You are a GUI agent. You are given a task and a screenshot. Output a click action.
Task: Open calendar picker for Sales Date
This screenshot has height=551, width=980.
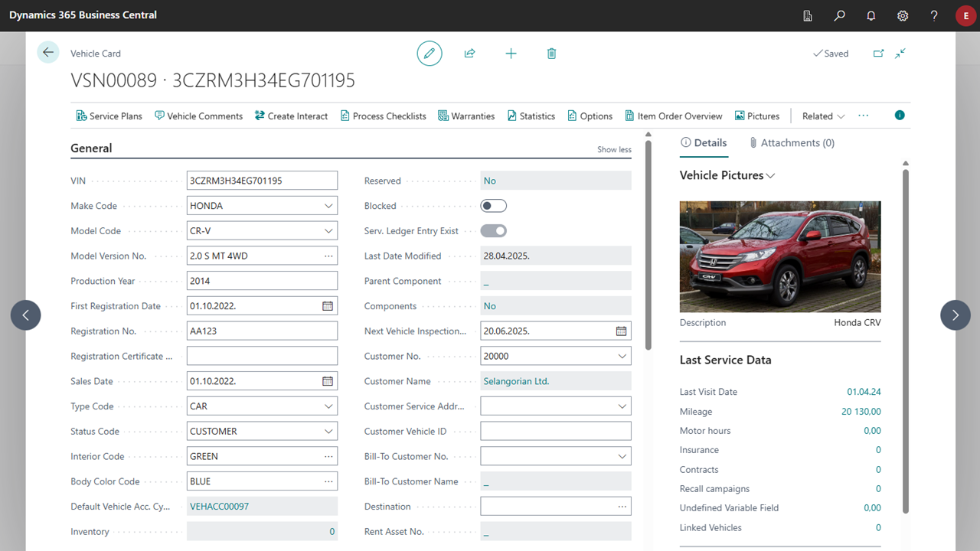click(x=328, y=380)
